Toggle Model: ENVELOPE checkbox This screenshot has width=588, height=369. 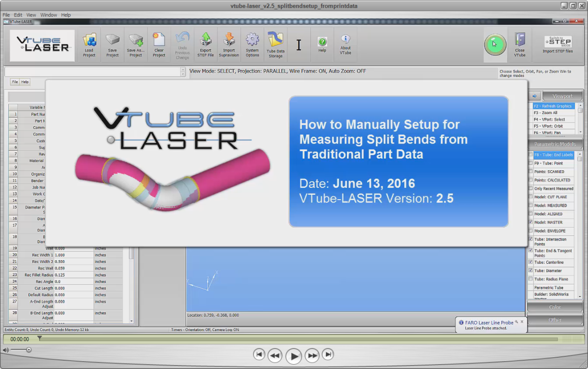pyautogui.click(x=531, y=231)
